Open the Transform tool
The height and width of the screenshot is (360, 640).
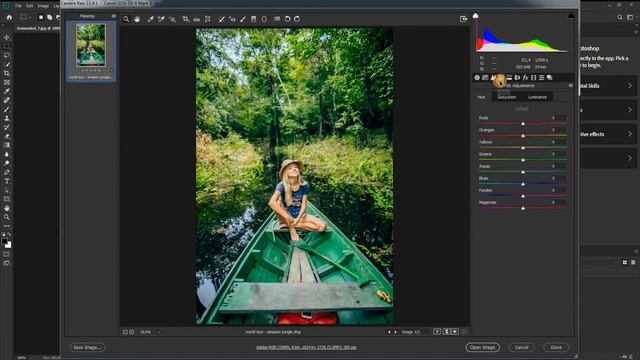[208, 19]
